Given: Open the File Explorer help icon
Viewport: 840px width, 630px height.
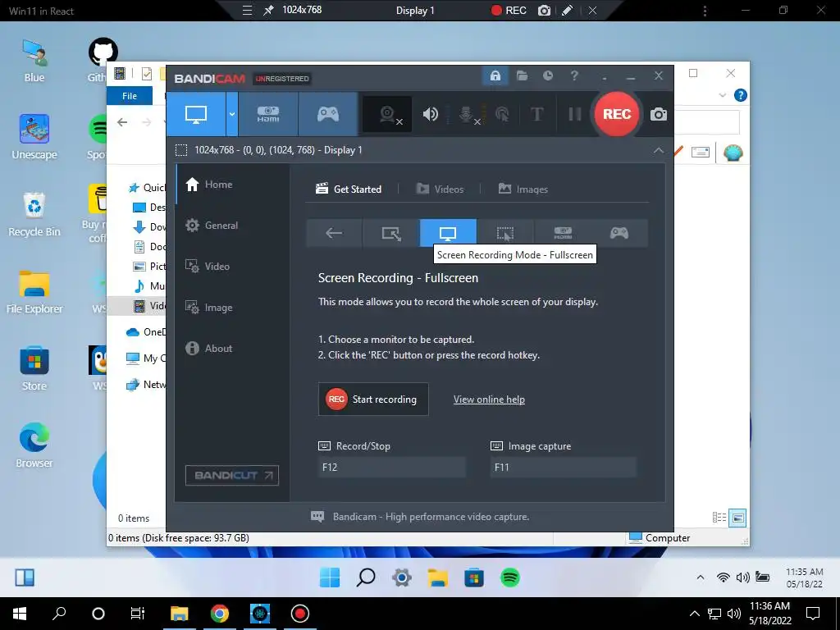Looking at the screenshot, I should [741, 95].
